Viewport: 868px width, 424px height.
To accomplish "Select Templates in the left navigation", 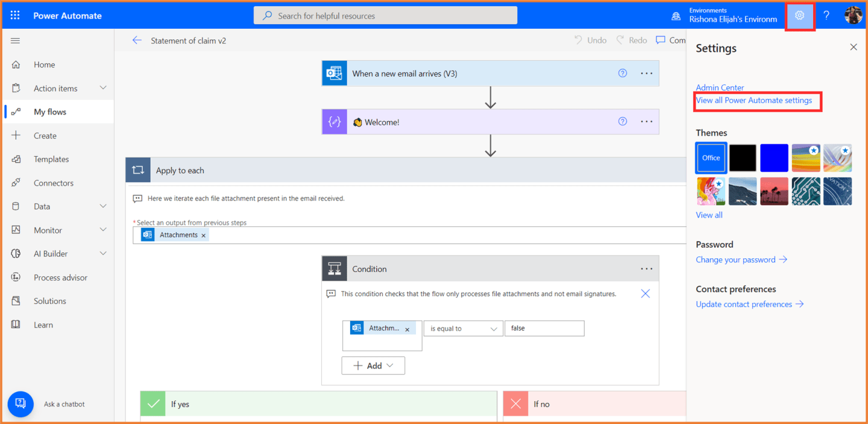I will tap(50, 159).
